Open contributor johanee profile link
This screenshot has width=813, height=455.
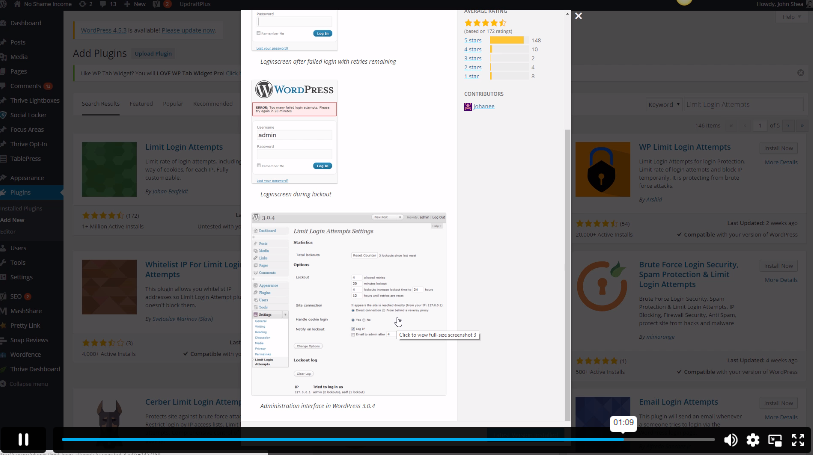484,106
